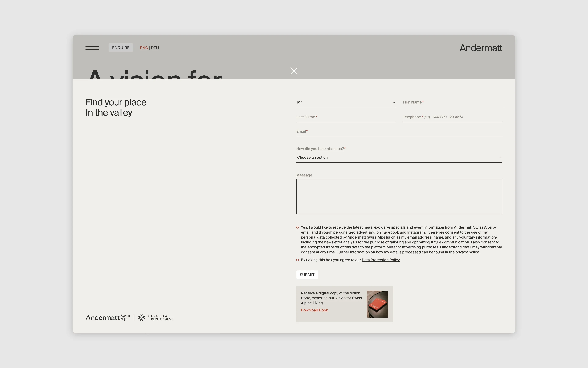Screen dimensions: 588x368
Task: Focus the First Name field
Action: pos(452,102)
